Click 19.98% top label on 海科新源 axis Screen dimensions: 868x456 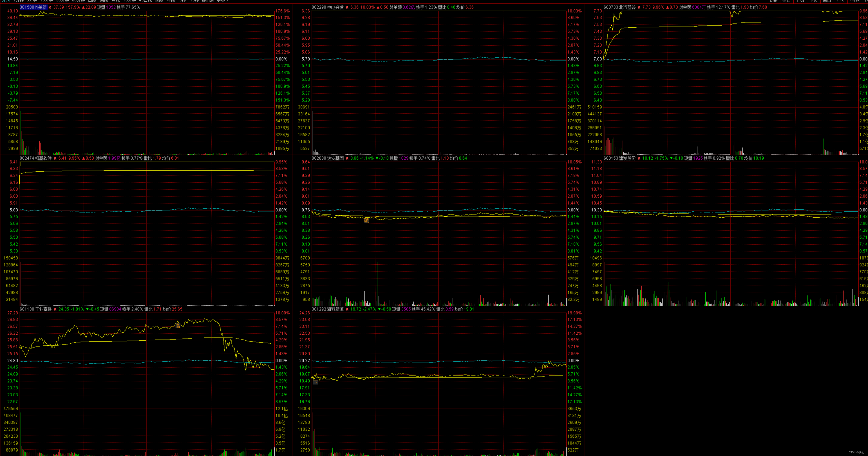click(575, 313)
